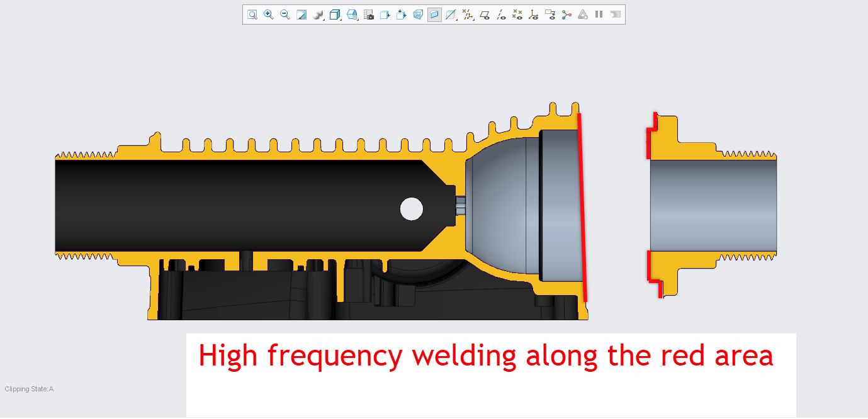
Task: Toggle datum point display
Action: click(x=517, y=14)
